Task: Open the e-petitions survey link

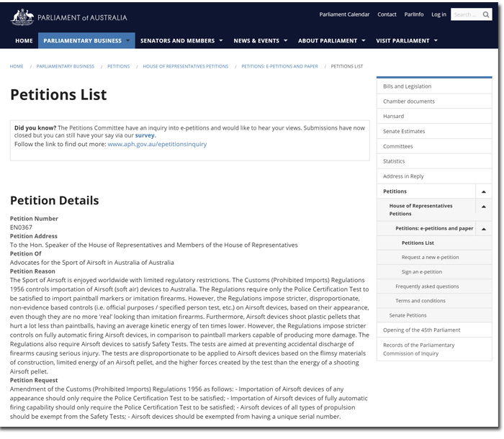Action: (x=145, y=135)
